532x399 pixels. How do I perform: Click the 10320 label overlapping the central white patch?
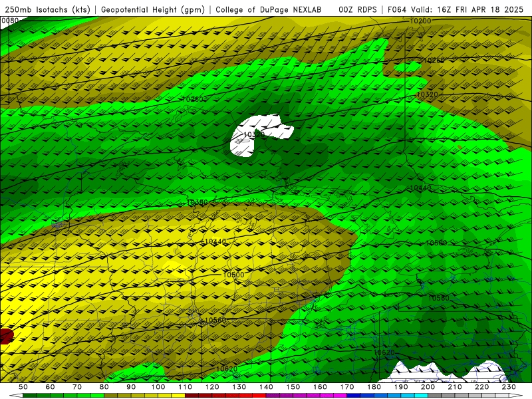click(254, 135)
